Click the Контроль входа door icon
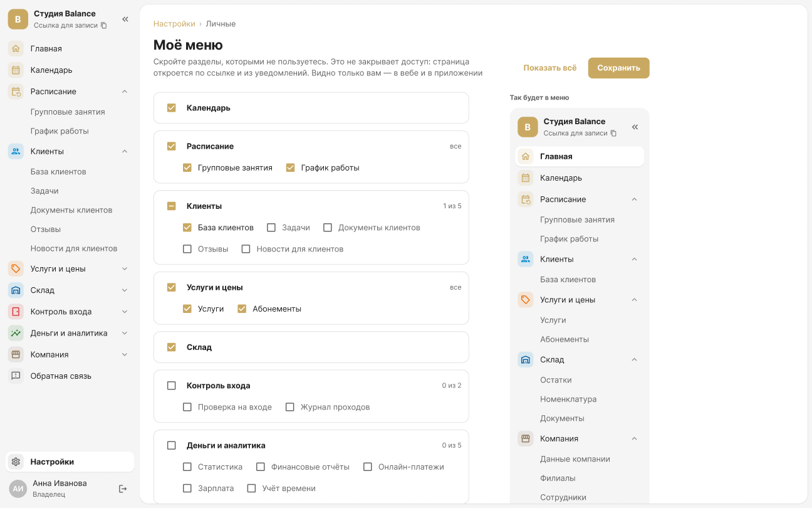 (16, 312)
